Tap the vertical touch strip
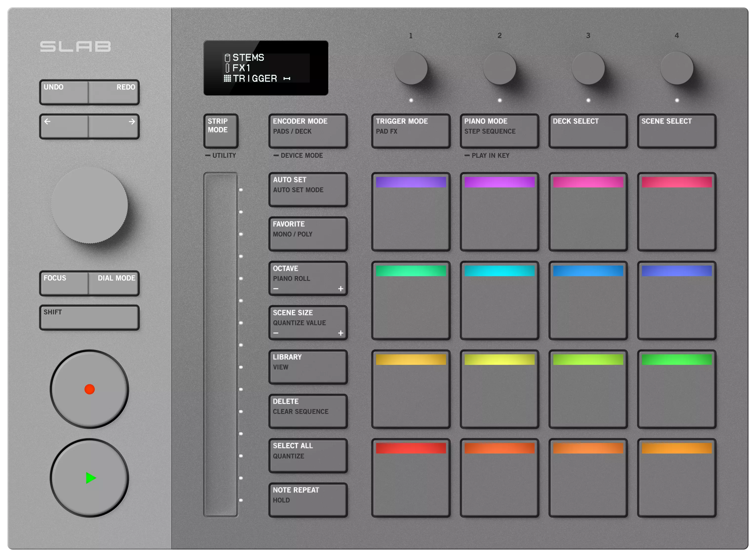Image resolution: width=756 pixels, height=557 pixels. (x=221, y=345)
